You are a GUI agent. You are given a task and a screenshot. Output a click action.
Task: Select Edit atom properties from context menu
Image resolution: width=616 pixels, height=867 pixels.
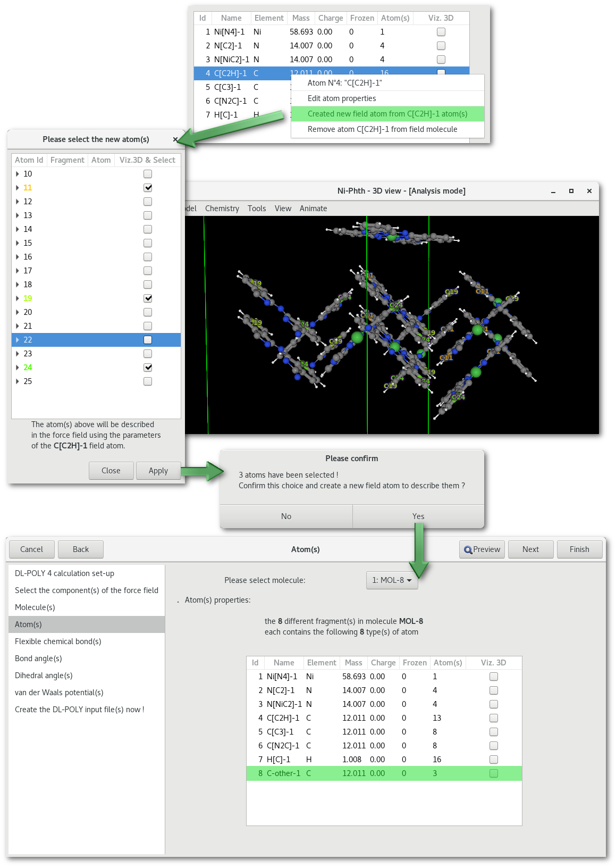pos(342,98)
